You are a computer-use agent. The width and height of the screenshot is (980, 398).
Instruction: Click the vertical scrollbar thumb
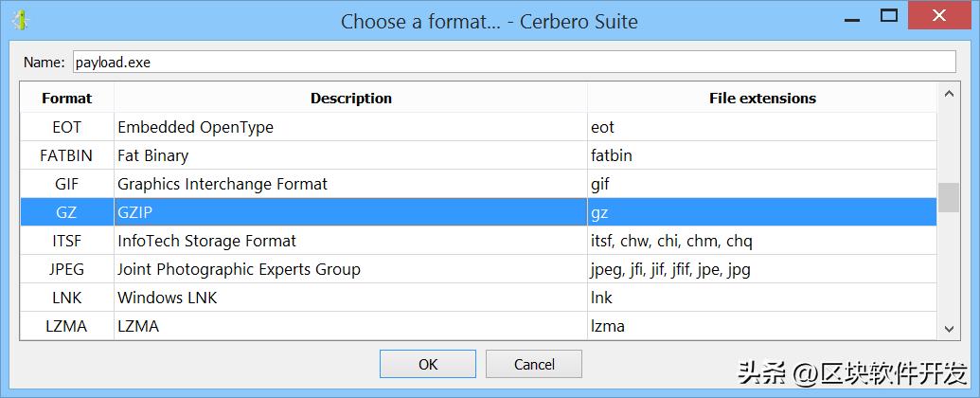[949, 197]
